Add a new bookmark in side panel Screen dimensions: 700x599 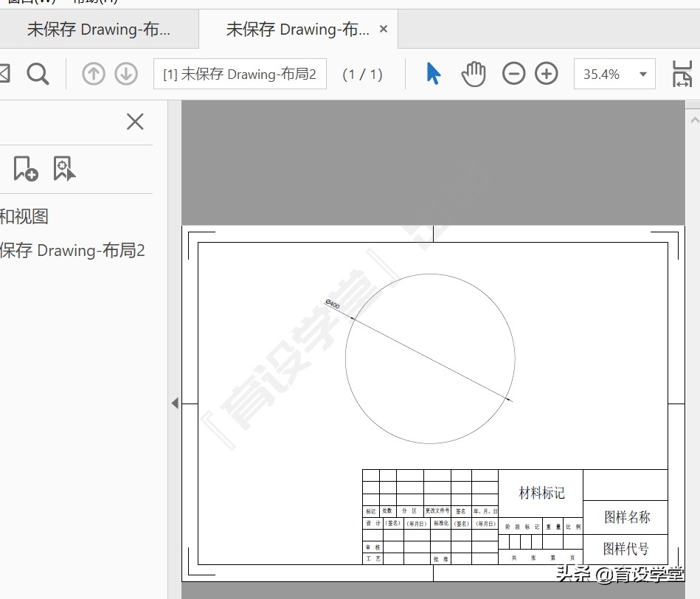(x=25, y=169)
